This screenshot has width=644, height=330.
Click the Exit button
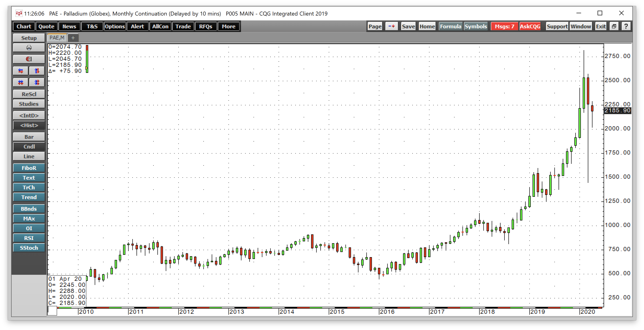point(601,26)
